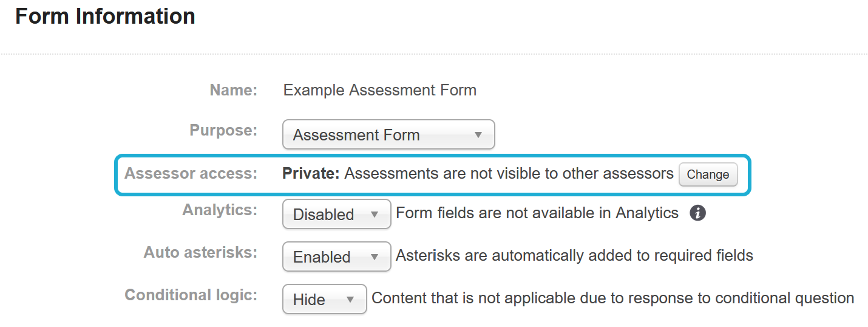
Task: Click 'Form fields are not available in Analytics' text
Action: point(537,213)
